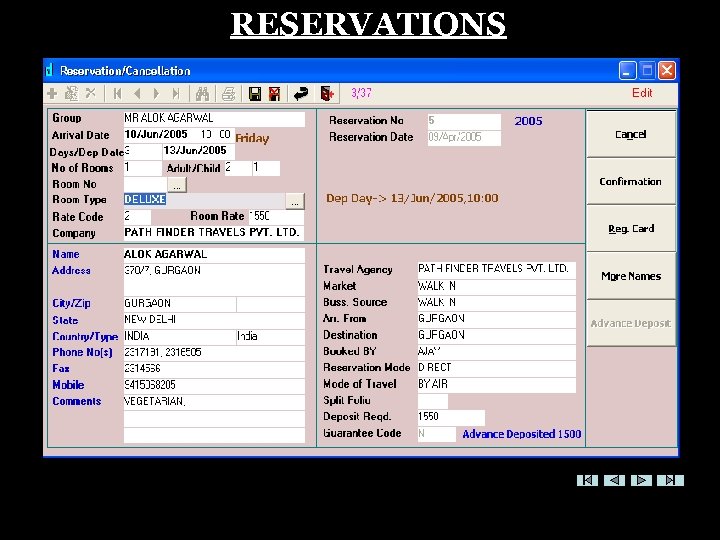Click the Advance Deposited 1500 text

point(522,434)
